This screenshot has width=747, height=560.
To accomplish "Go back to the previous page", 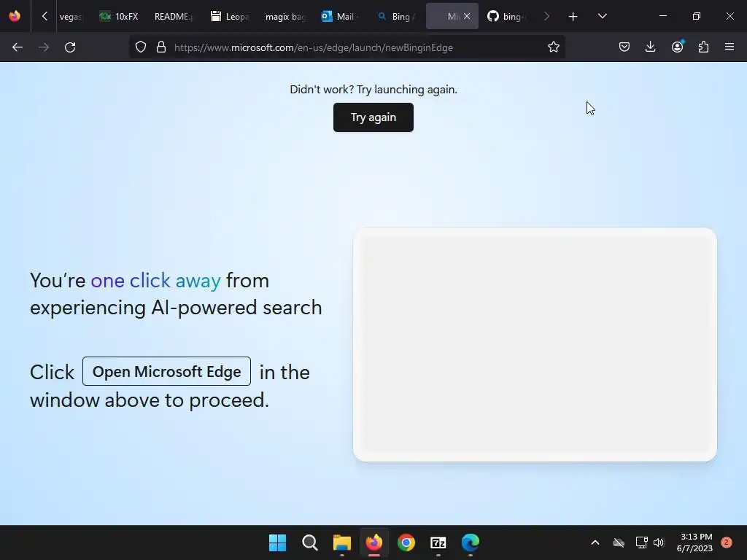I will [x=18, y=47].
